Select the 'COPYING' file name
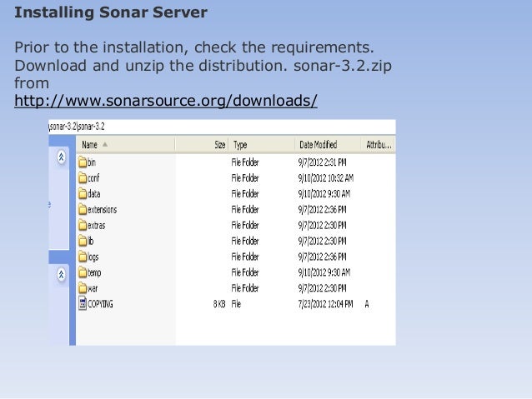Viewport: 532px width, 399px height. 100,304
